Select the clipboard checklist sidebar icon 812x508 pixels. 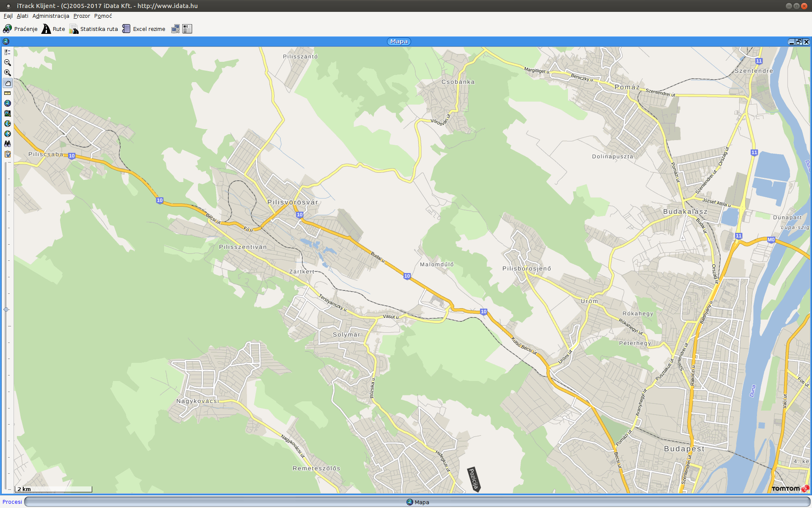7,154
